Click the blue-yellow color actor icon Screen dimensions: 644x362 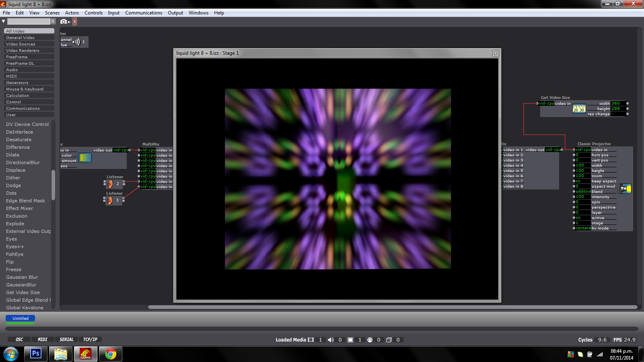(x=85, y=158)
